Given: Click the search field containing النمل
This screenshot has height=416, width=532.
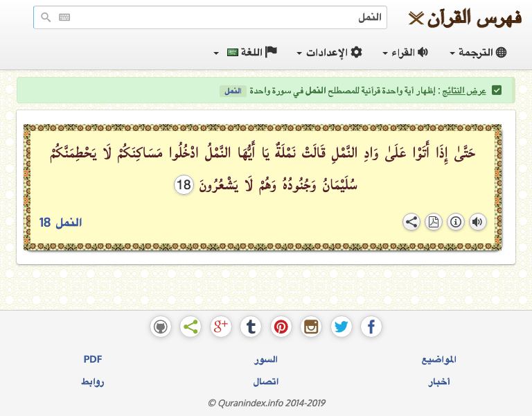Looking at the screenshot, I should coord(222,17).
